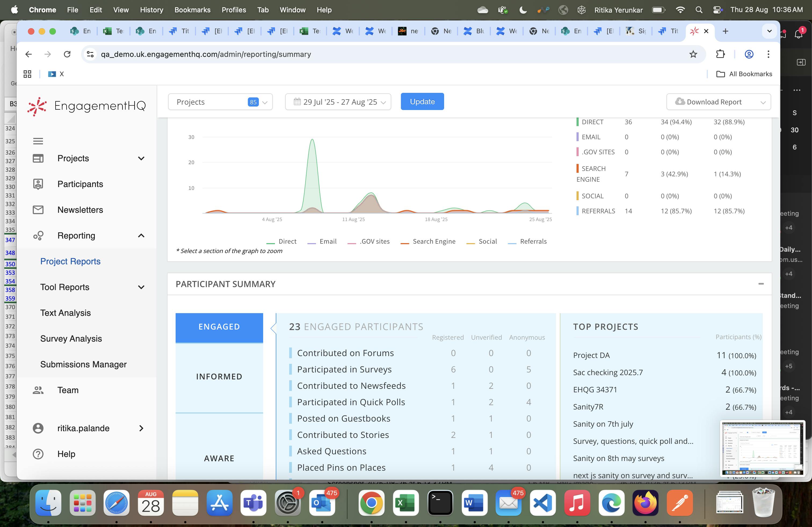Image resolution: width=812 pixels, height=527 pixels.
Task: Bookmark page with star icon
Action: click(x=693, y=54)
